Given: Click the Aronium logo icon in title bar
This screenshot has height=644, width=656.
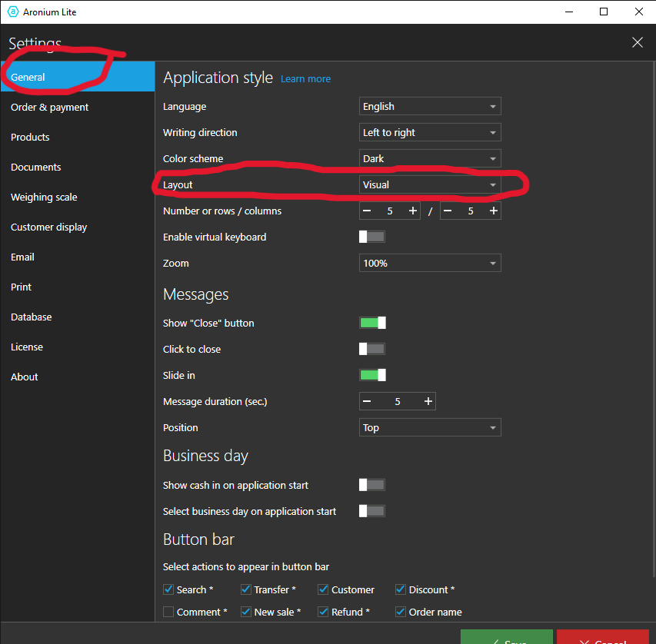Looking at the screenshot, I should pos(12,12).
